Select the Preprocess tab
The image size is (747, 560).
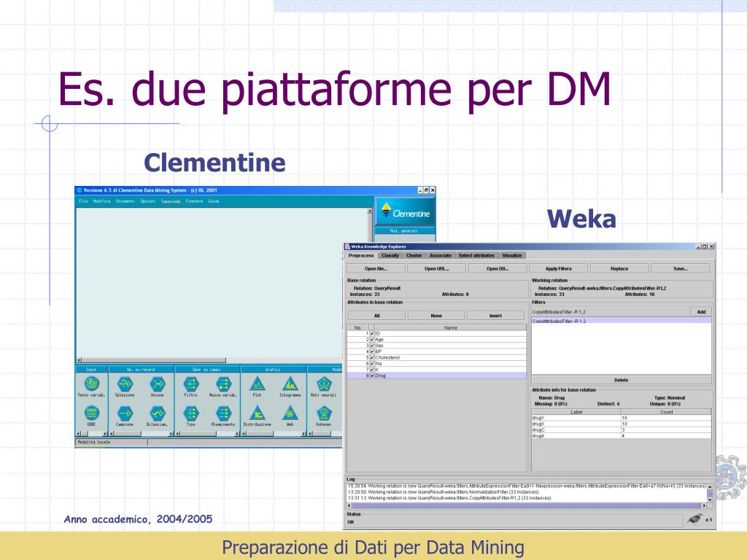[x=361, y=256]
